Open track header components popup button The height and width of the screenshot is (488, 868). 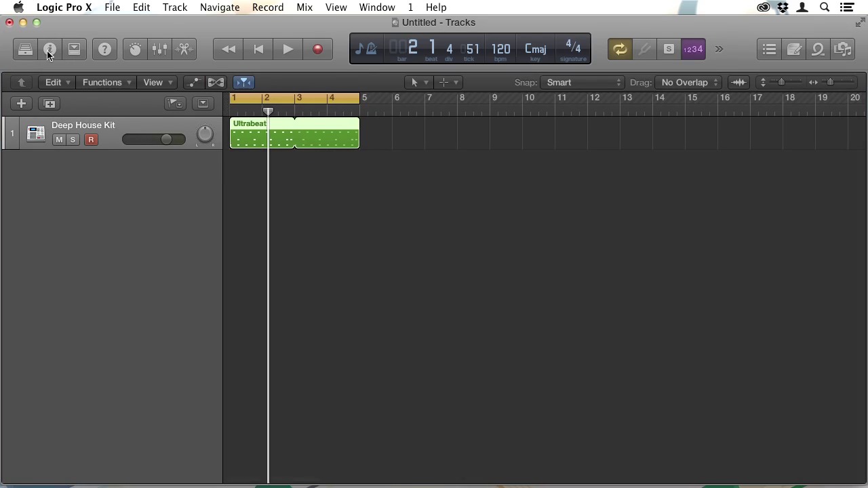[202, 104]
